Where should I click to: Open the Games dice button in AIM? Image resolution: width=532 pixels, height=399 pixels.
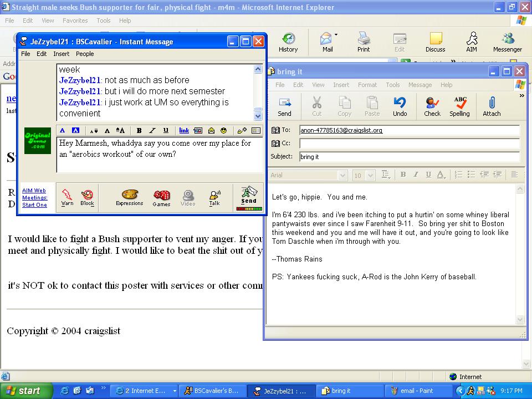pyautogui.click(x=161, y=198)
